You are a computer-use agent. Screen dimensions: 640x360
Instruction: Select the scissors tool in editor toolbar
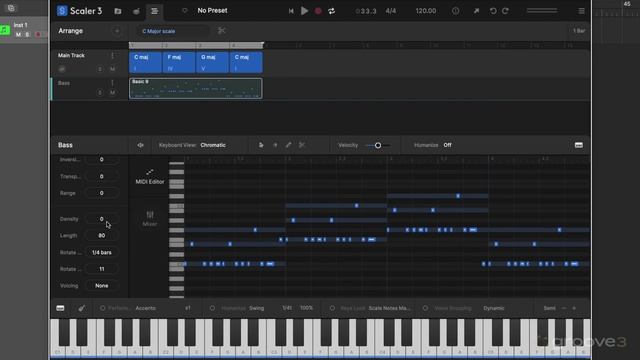(302, 145)
